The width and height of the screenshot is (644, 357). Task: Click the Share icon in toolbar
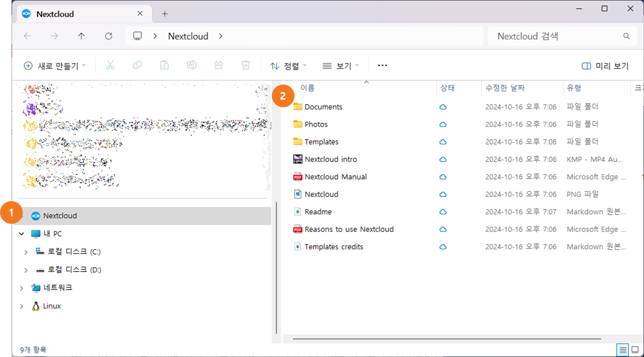219,65
